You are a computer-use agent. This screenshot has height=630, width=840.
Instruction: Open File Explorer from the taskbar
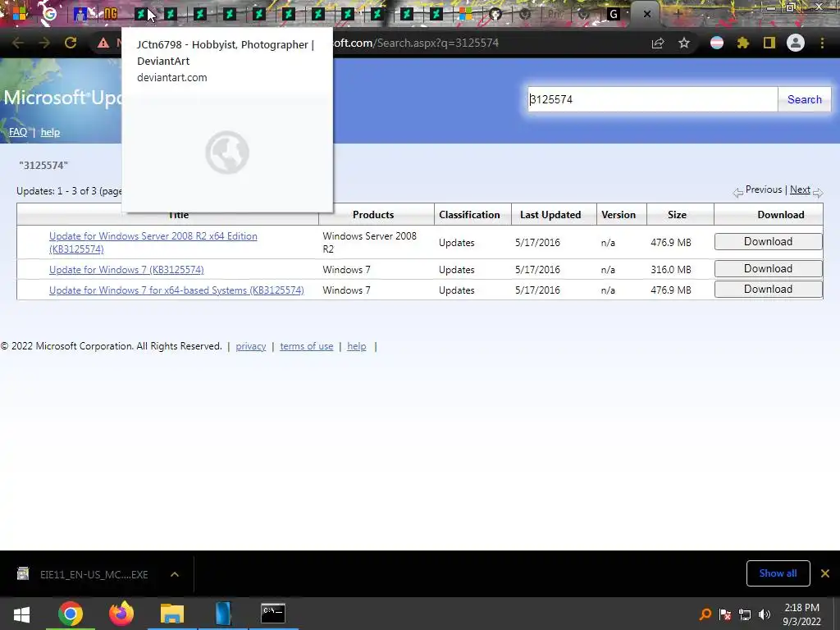tap(172, 614)
